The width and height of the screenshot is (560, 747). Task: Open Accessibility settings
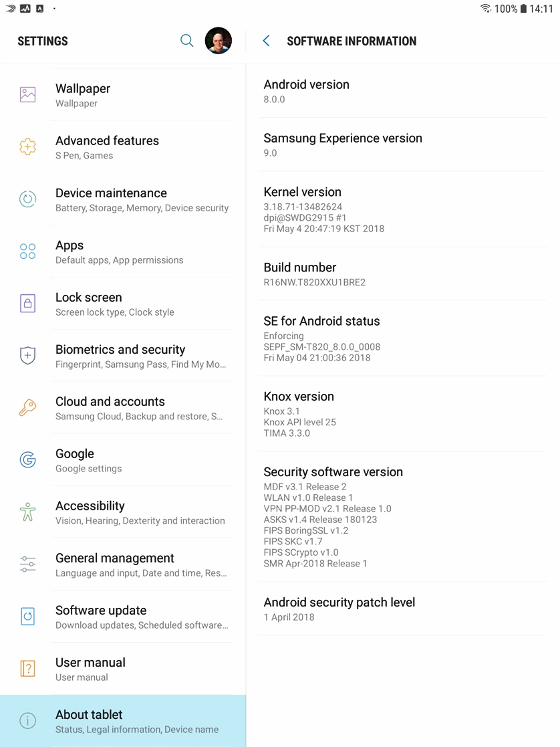pyautogui.click(x=123, y=512)
